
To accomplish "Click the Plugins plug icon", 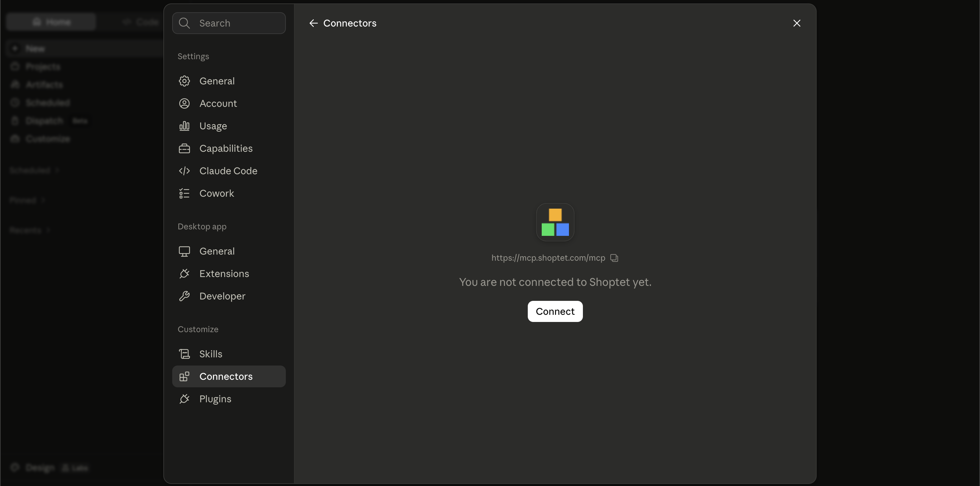I will 184,399.
